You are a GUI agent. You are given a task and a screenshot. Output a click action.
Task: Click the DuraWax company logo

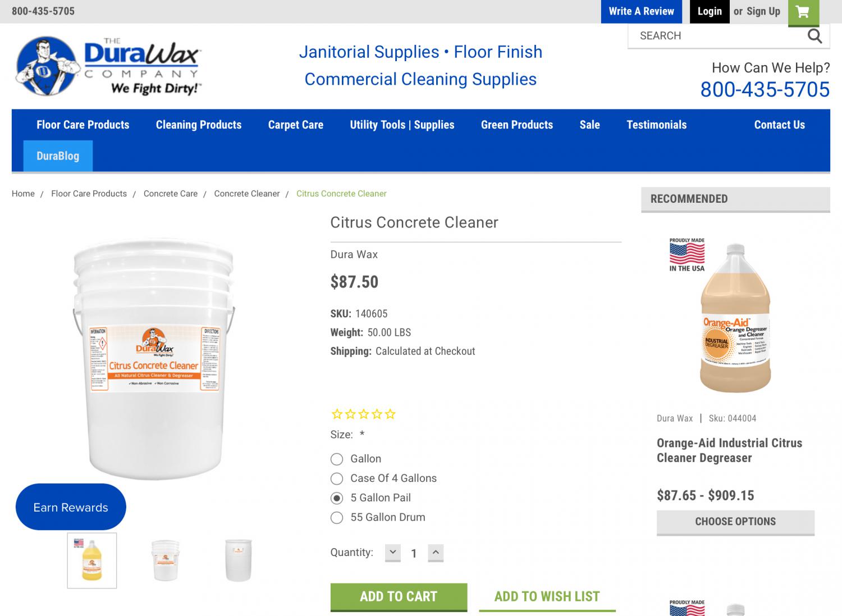108,66
